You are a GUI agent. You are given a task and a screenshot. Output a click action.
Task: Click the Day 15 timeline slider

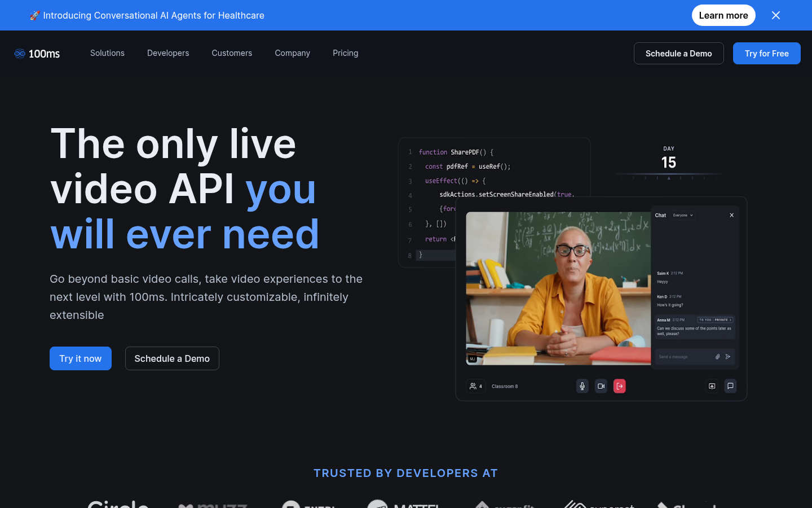tap(669, 176)
